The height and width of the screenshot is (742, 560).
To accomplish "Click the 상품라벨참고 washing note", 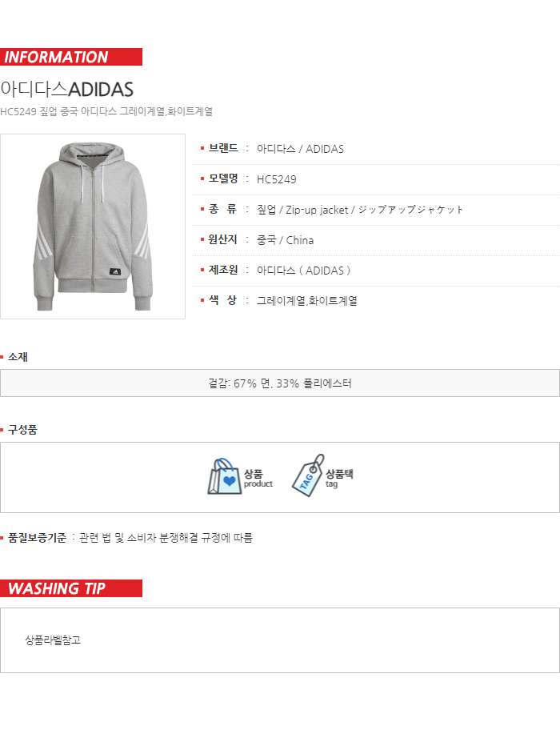I will click(x=53, y=640).
